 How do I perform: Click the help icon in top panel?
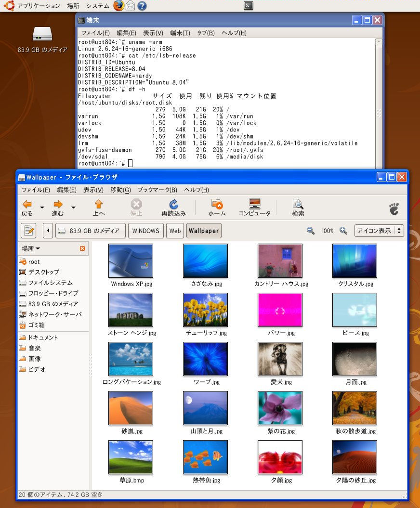coord(142,6)
